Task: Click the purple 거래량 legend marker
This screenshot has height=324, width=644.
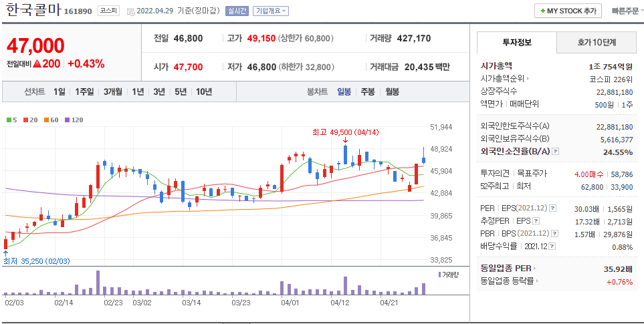Action: pos(439,275)
